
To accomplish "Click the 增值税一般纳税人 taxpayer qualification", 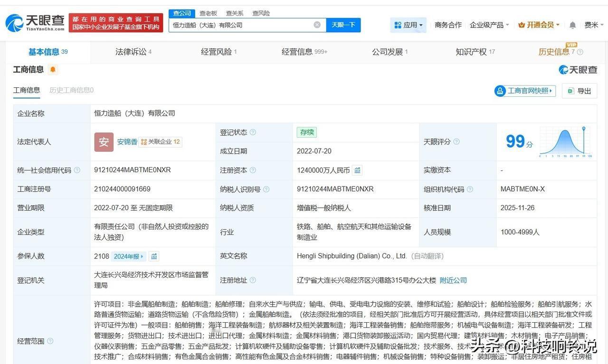I will (x=324, y=208).
